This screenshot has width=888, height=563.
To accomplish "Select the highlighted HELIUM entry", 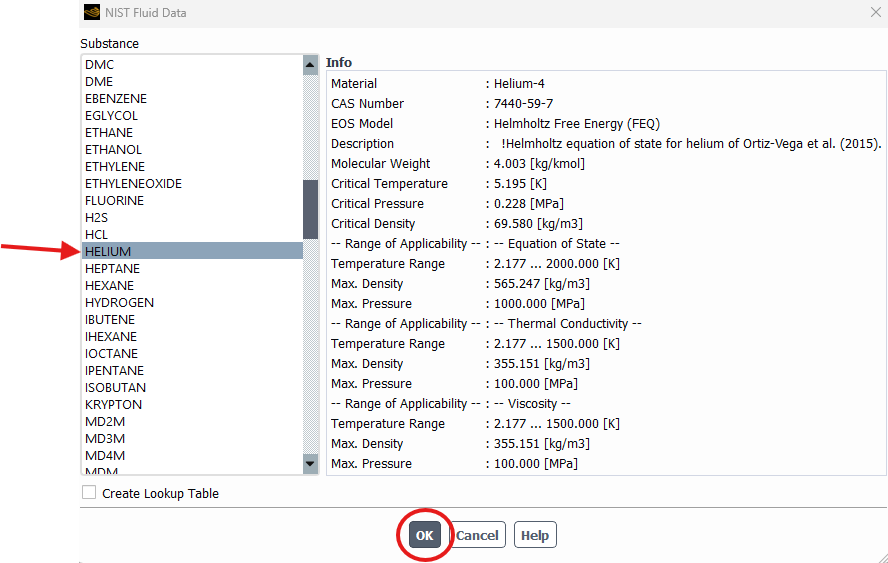I will [193, 251].
